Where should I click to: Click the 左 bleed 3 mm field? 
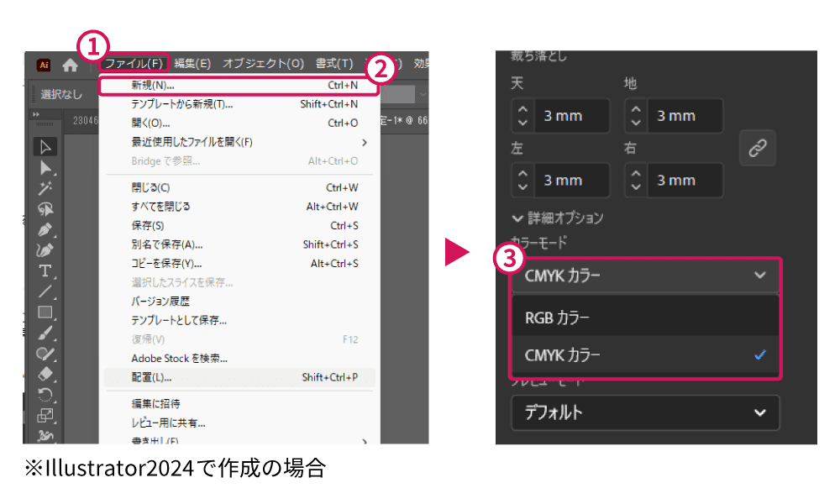pyautogui.click(x=571, y=181)
